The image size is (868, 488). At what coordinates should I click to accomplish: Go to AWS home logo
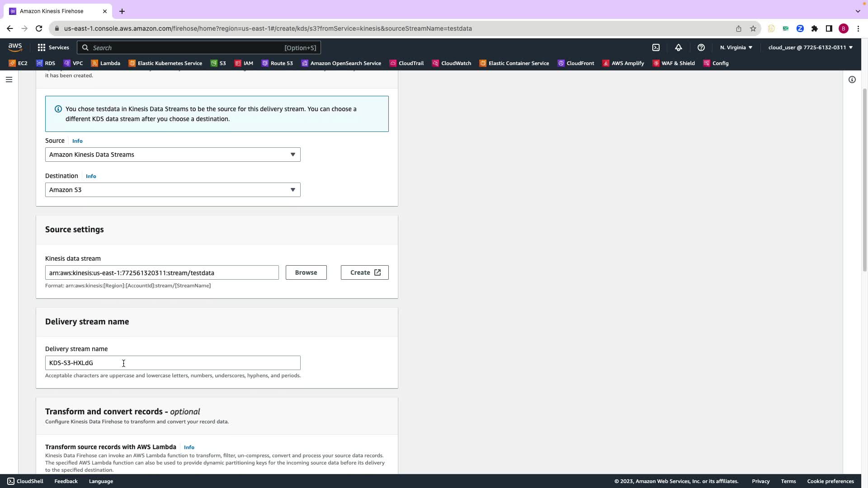15,47
